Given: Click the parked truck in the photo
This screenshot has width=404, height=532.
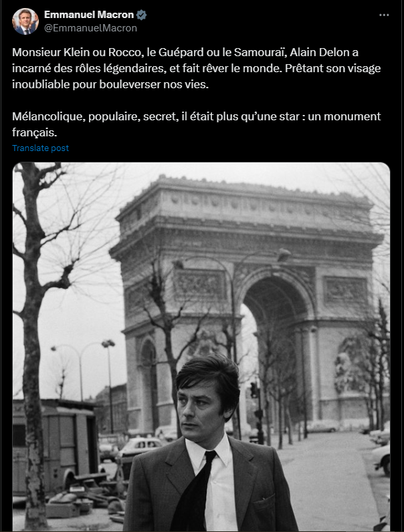Looking at the screenshot, I should click(x=56, y=448).
